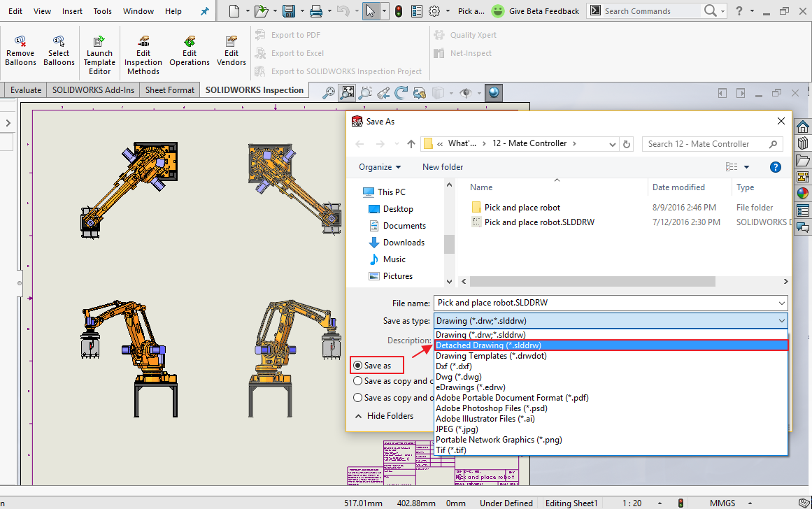The image size is (812, 509).
Task: Click the Zoom to Area magnifier icon
Action: coord(365,93)
